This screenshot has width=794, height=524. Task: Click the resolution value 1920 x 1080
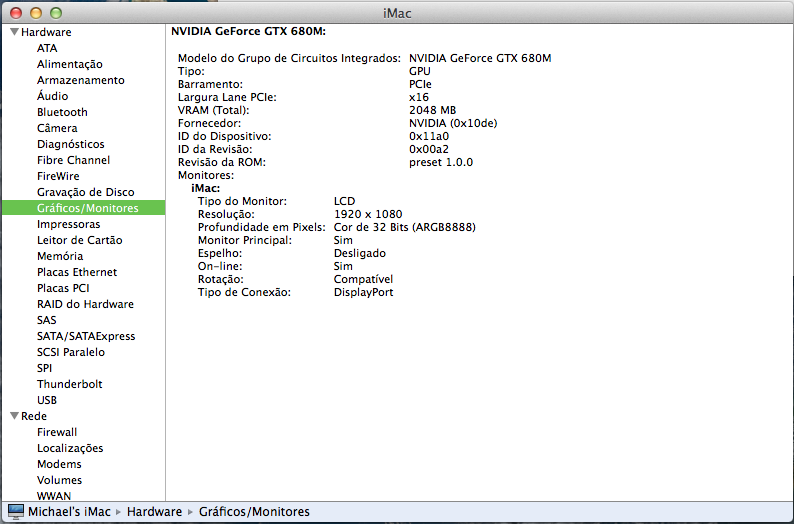(x=368, y=214)
